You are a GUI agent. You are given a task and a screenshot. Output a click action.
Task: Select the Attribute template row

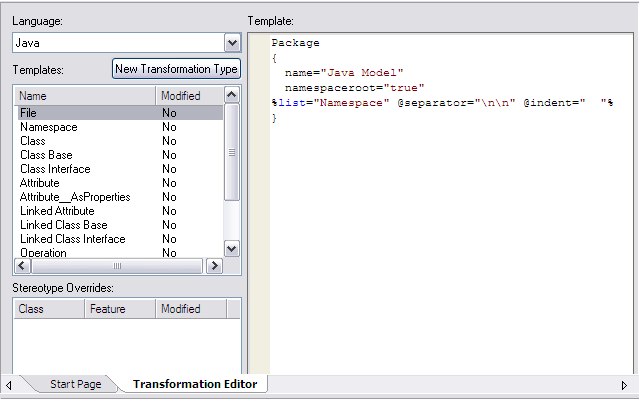click(x=120, y=183)
